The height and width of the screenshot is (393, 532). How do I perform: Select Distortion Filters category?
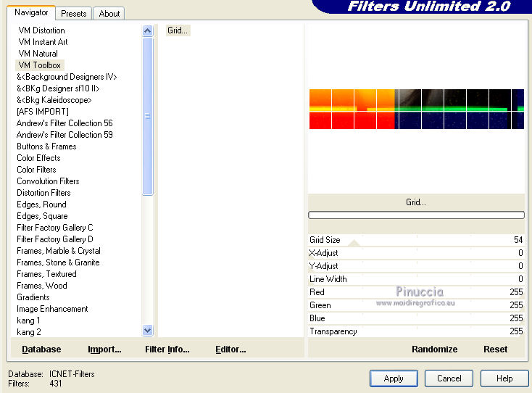point(43,192)
